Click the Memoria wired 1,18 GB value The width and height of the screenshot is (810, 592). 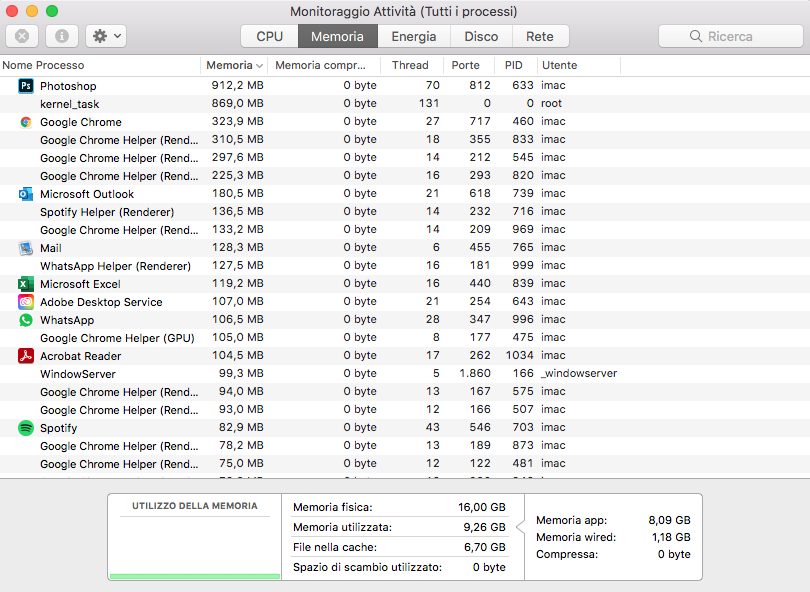click(671, 537)
